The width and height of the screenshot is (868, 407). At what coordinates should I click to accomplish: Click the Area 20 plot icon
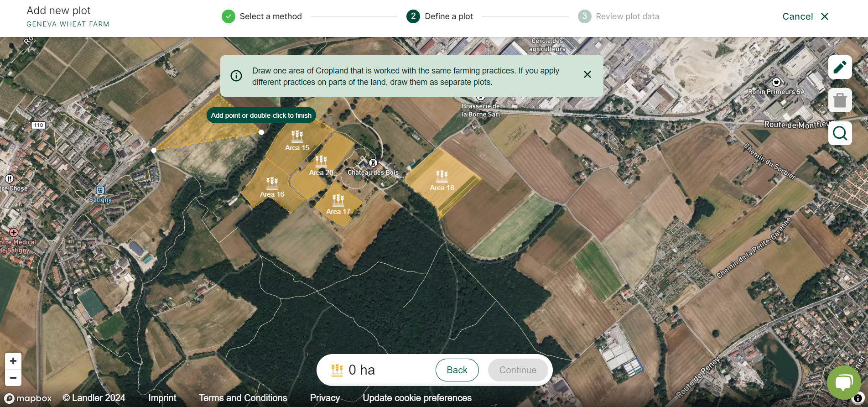tap(321, 161)
